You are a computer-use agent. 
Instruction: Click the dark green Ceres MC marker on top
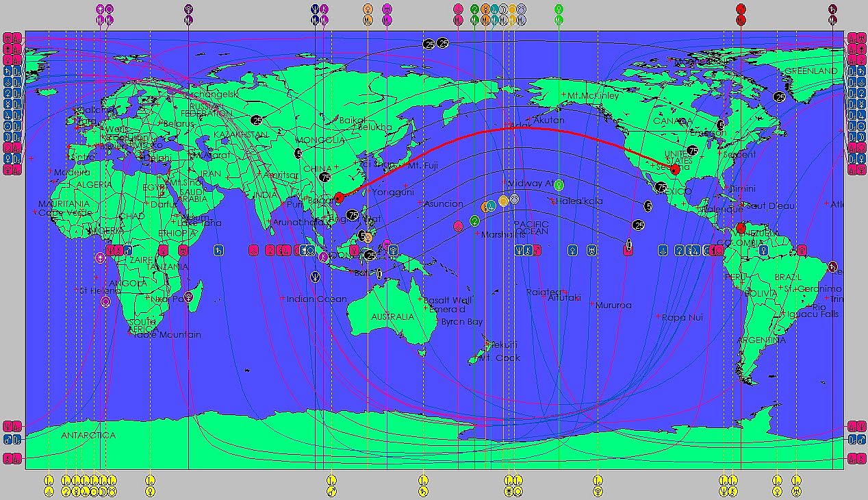[474, 14]
